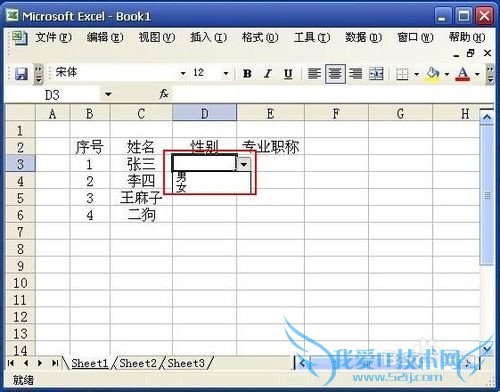Viewport: 500px width, 392px height.
Task: Select row 10 header
Action: 20,283
